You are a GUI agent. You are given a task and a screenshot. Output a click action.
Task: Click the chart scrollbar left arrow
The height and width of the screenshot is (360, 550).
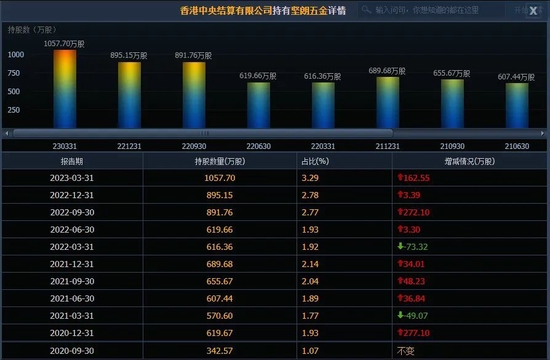7,133
